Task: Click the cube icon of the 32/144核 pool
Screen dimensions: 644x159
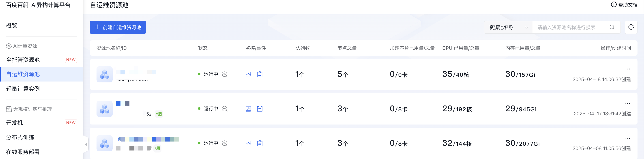Action: [105, 143]
